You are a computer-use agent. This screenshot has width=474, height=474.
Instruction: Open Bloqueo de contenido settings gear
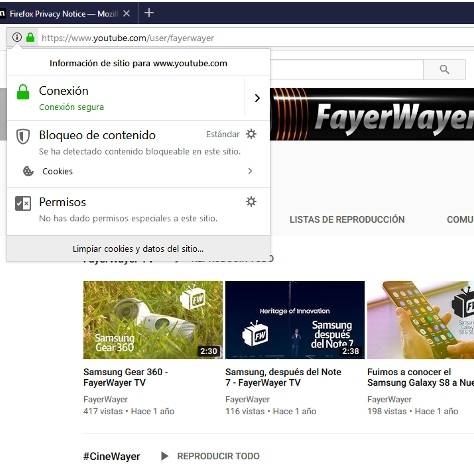[251, 134]
